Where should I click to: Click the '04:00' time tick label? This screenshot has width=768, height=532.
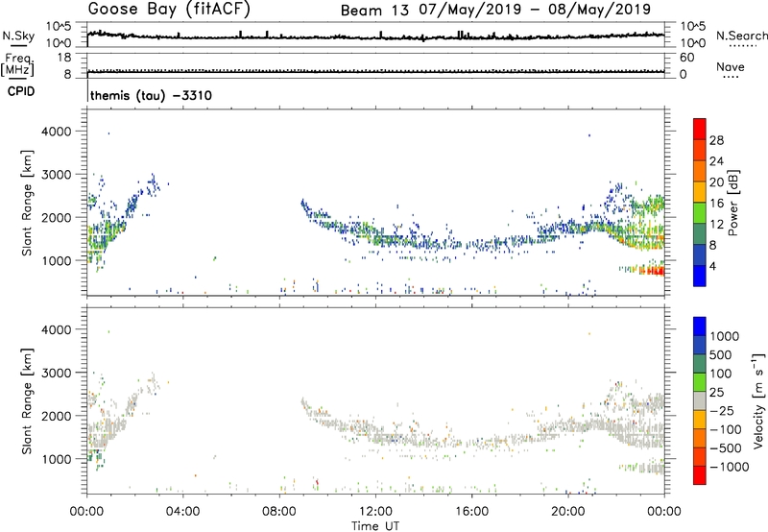tap(182, 512)
